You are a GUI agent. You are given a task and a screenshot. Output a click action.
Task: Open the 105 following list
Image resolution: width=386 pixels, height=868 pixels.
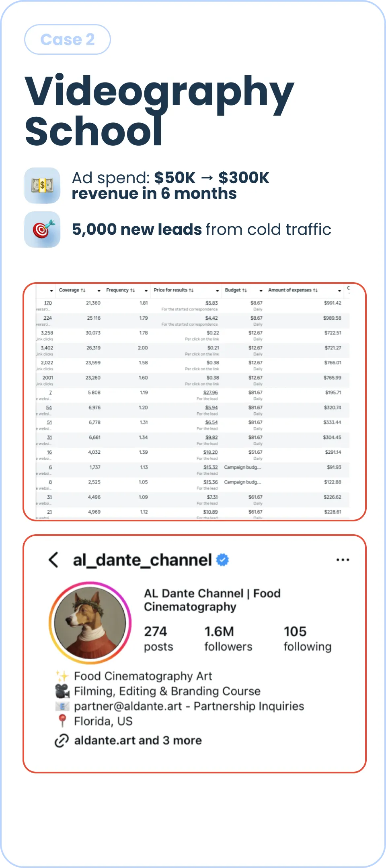coord(308,639)
